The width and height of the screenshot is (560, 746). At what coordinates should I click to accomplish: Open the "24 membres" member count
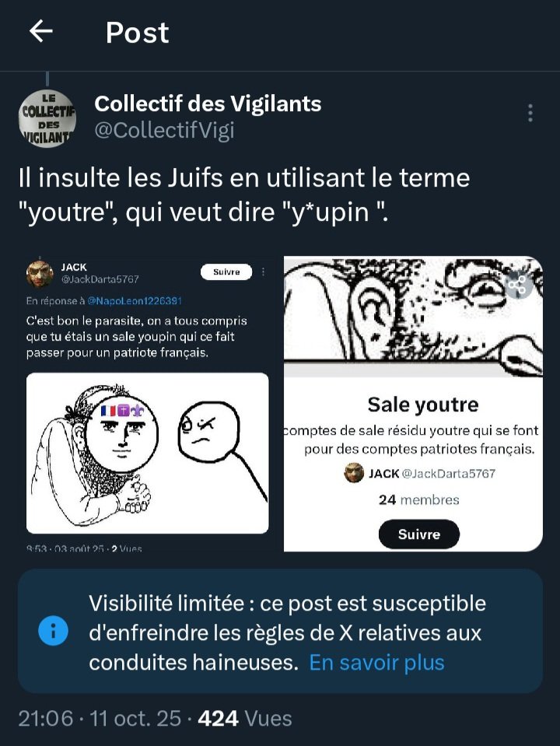click(418, 499)
